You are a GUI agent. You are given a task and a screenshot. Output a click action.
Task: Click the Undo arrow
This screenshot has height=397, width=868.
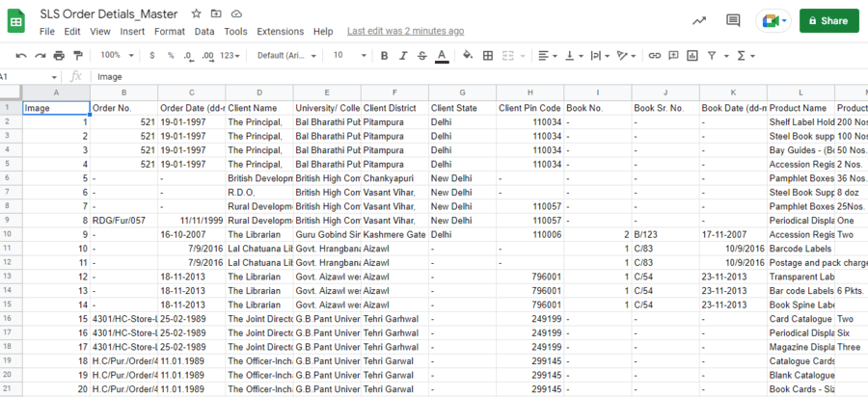tap(21, 55)
